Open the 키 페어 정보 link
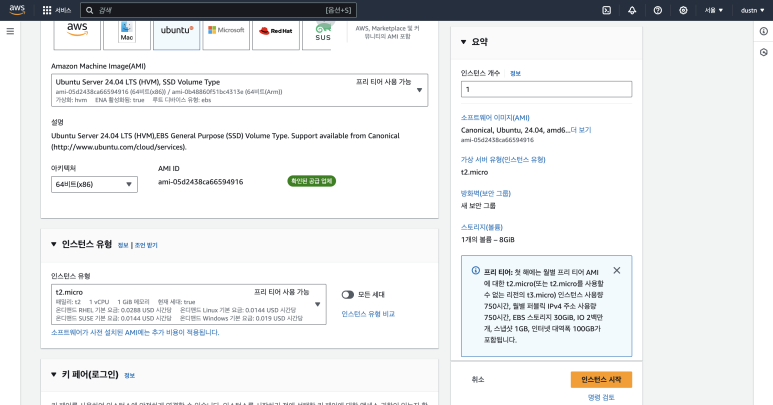This screenshot has width=773, height=405. point(129,375)
